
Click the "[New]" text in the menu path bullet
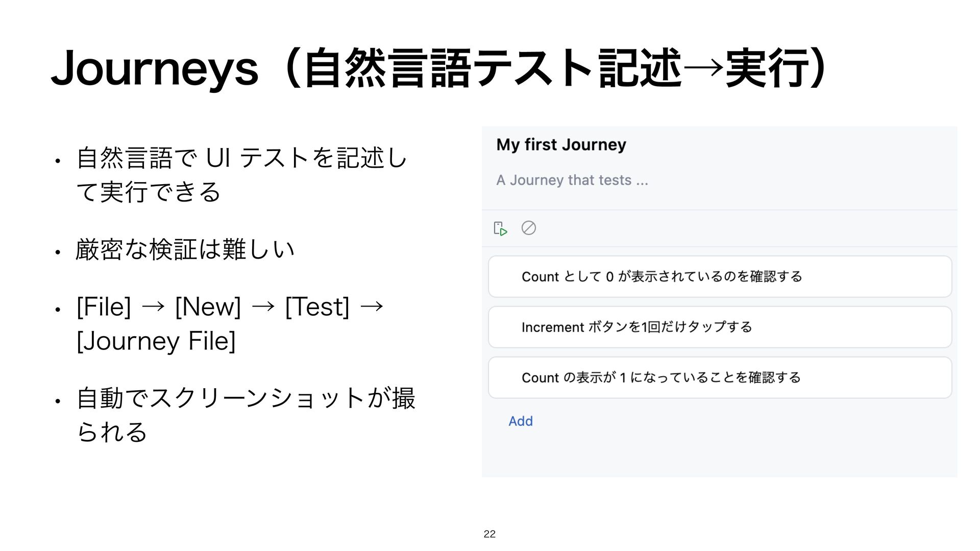pos(208,307)
